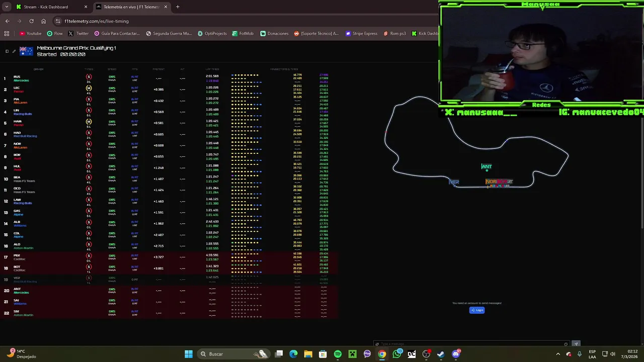Open Spotify from the taskbar
The height and width of the screenshot is (362, 644).
338,354
